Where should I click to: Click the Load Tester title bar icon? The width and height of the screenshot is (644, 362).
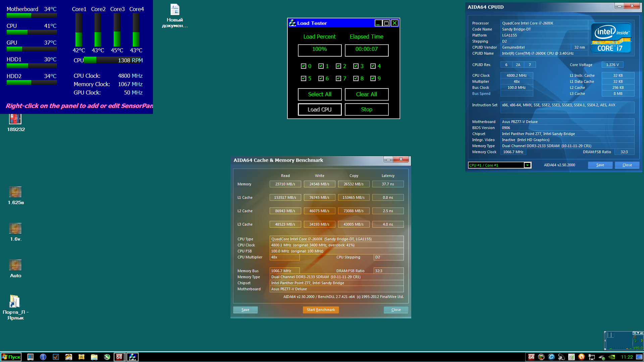coord(292,23)
